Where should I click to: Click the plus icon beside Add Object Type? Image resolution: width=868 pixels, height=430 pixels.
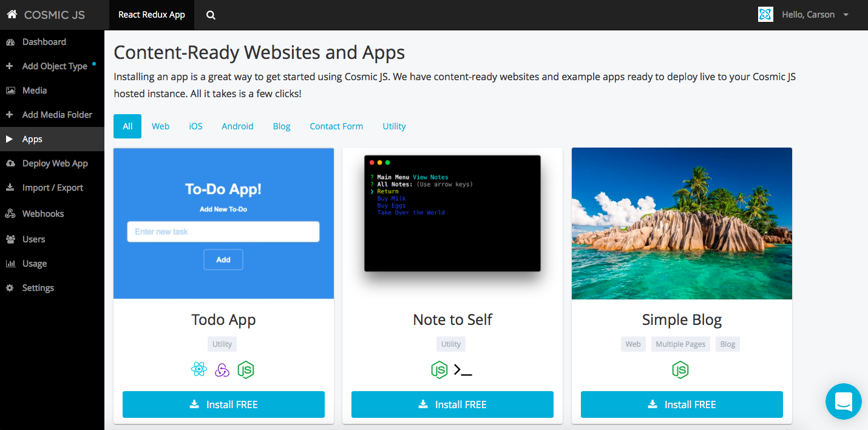coord(10,66)
